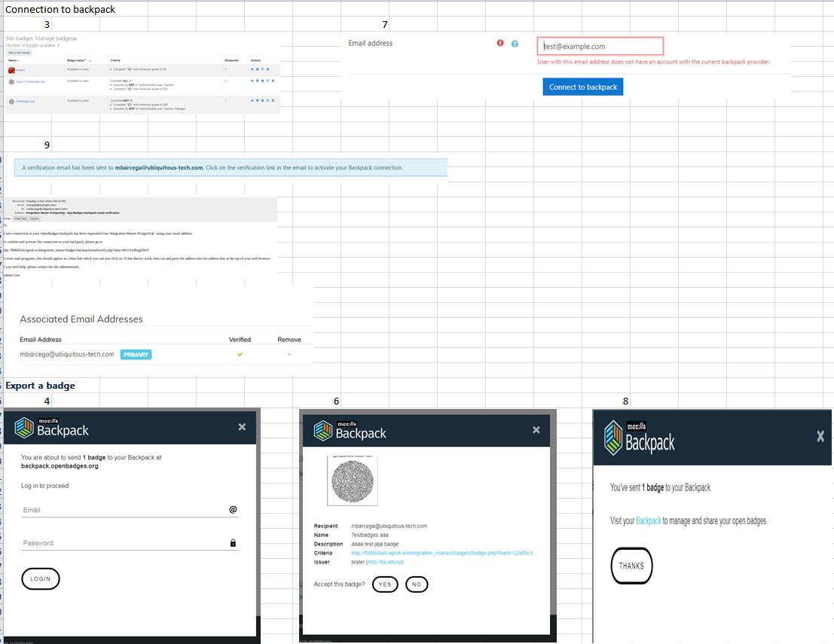Open recipients count 1 for Testbadges aaa

225,100
